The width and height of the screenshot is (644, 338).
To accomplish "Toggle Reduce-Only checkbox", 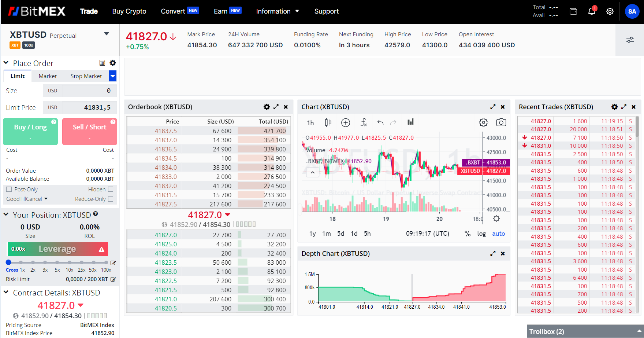I will 111,199.
